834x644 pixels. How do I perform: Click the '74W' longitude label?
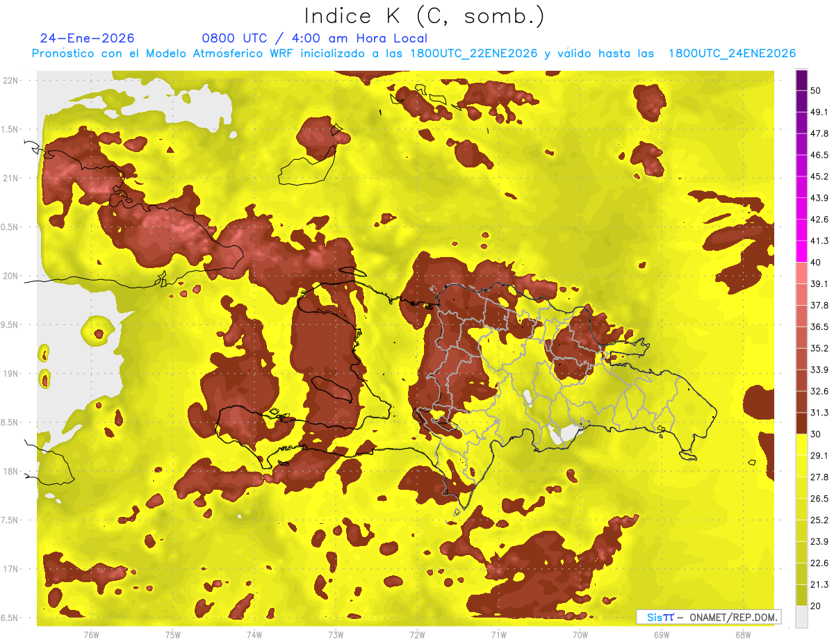click(x=254, y=634)
